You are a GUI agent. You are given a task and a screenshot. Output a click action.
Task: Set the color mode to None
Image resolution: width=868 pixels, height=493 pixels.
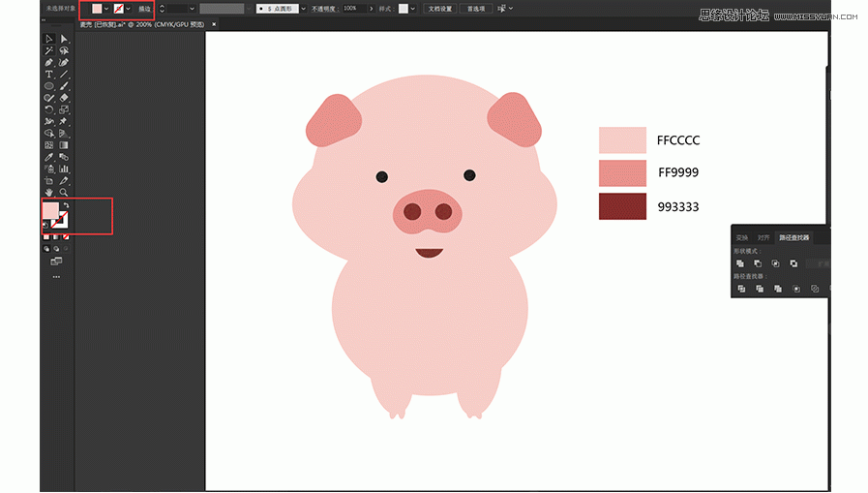67,235
